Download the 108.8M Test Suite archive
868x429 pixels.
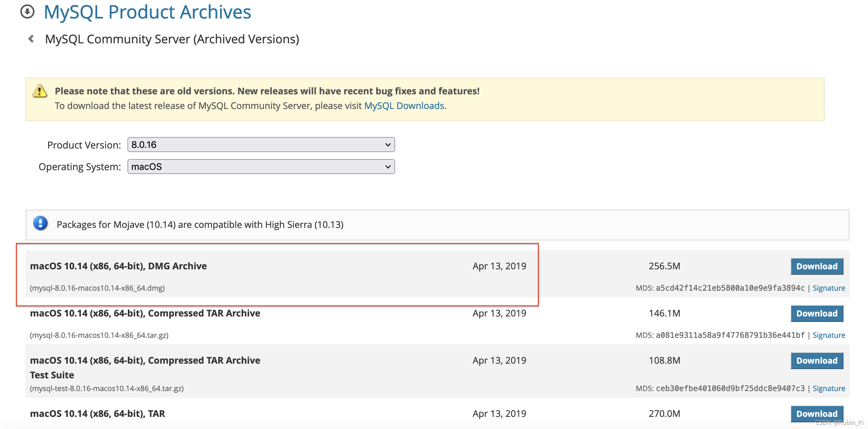coord(816,360)
